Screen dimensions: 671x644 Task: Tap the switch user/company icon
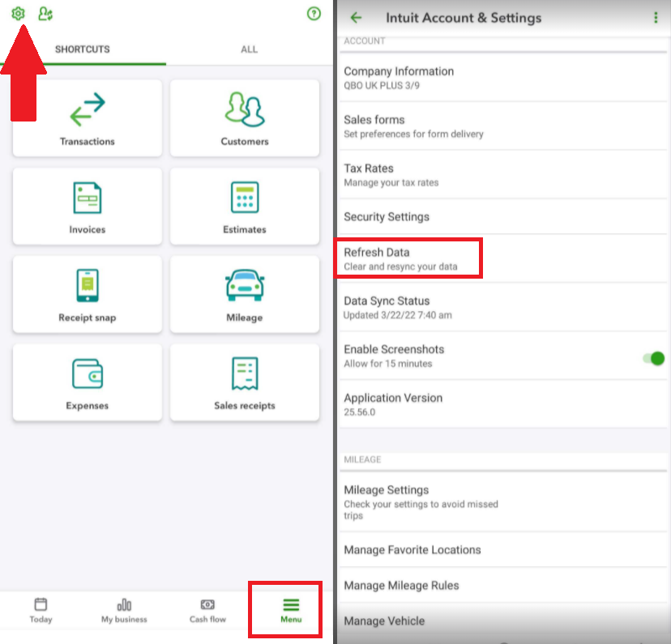tap(45, 14)
